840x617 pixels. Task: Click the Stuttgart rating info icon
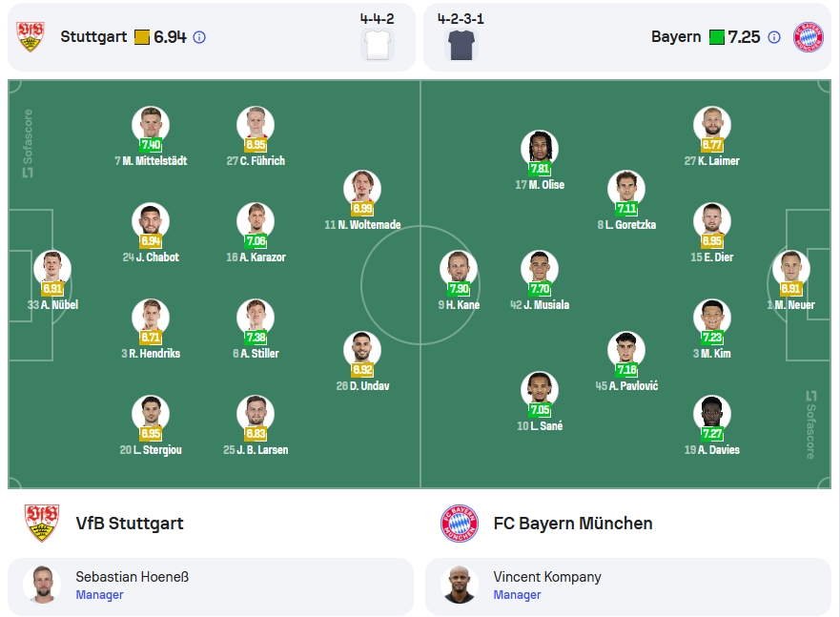[x=199, y=37]
